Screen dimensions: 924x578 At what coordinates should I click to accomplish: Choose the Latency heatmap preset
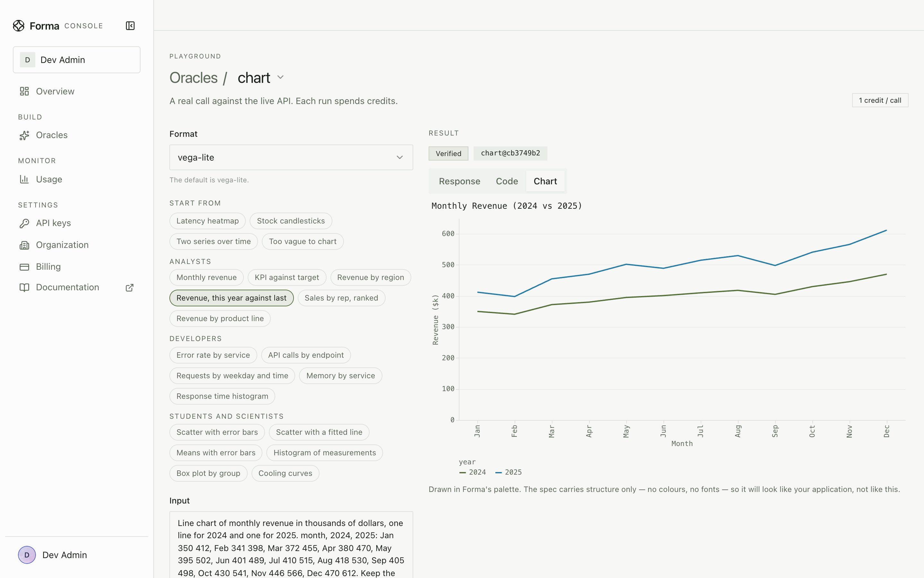pyautogui.click(x=207, y=221)
